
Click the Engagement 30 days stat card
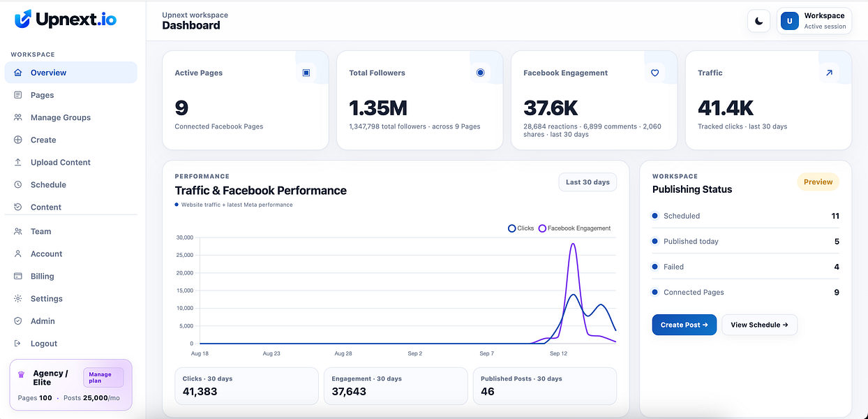click(396, 386)
